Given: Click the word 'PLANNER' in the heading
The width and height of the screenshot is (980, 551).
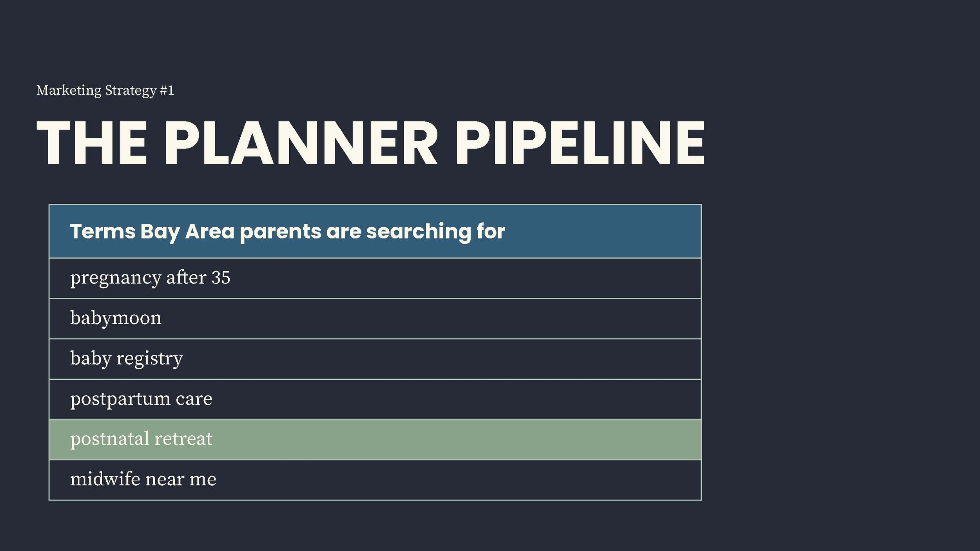Looking at the screenshot, I should point(301,143).
